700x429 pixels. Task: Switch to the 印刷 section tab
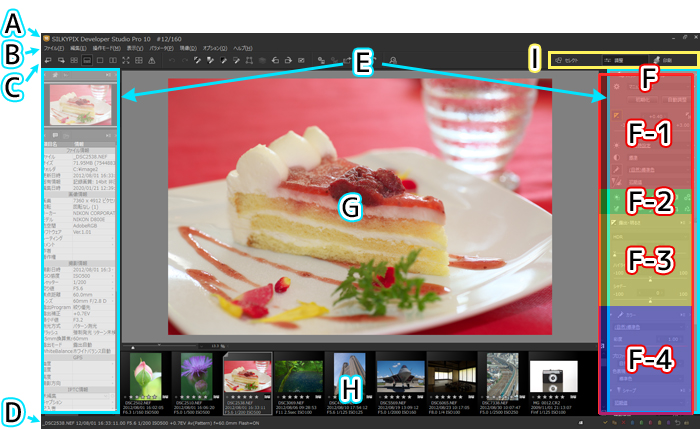click(x=672, y=60)
